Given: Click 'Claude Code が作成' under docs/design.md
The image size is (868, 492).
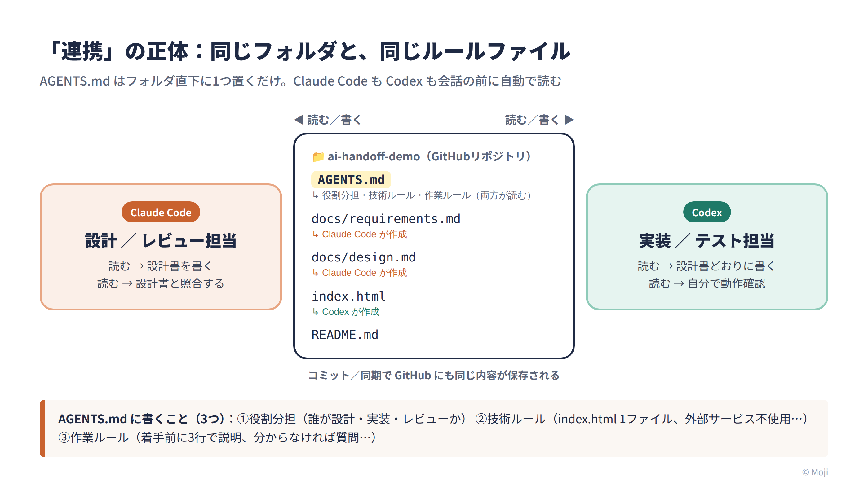Looking at the screenshot, I should pyautogui.click(x=364, y=273).
